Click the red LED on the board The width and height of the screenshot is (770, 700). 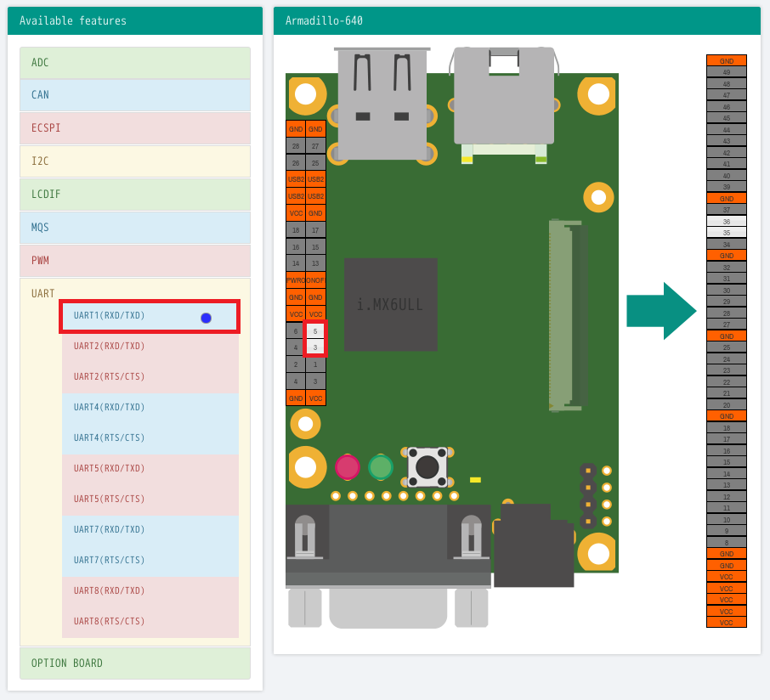[347, 467]
